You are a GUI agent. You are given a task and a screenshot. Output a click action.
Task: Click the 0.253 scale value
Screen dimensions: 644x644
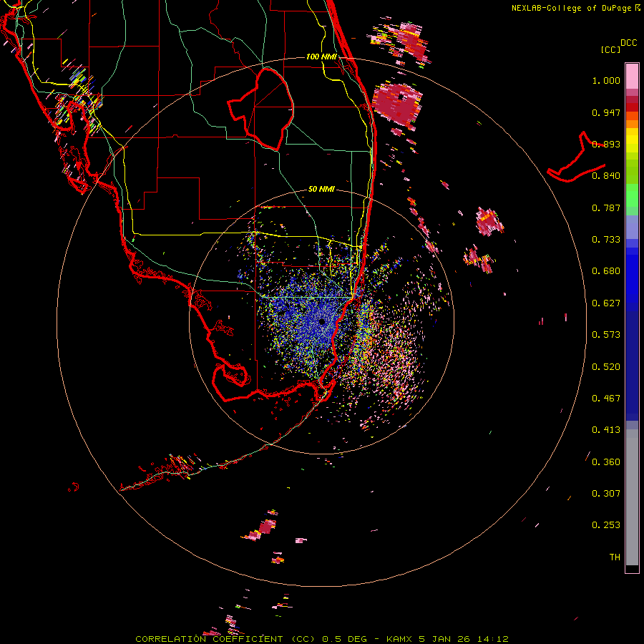click(606, 525)
